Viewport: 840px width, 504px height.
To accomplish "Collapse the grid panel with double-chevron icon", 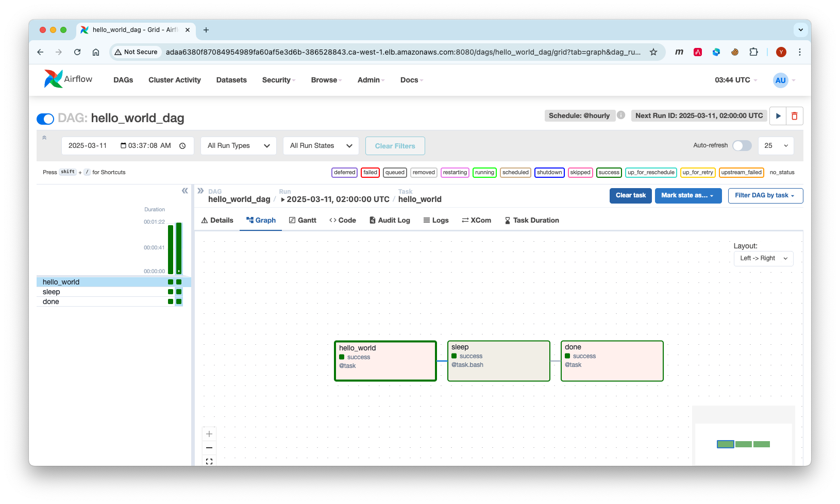I will (x=184, y=191).
